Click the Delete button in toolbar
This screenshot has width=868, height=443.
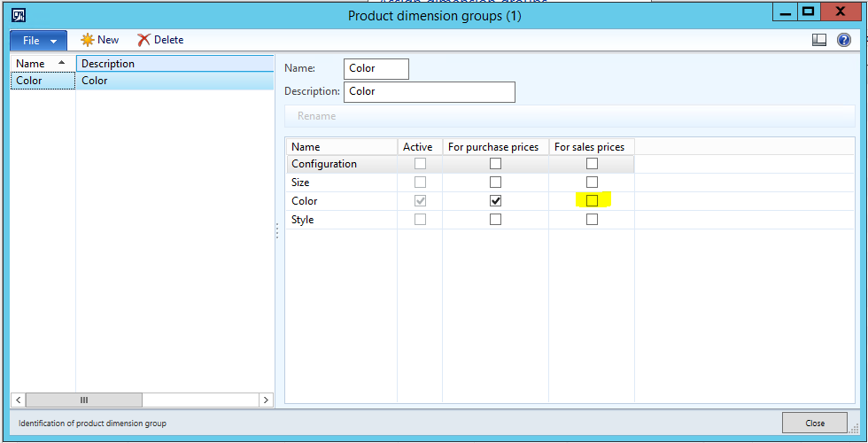(160, 40)
